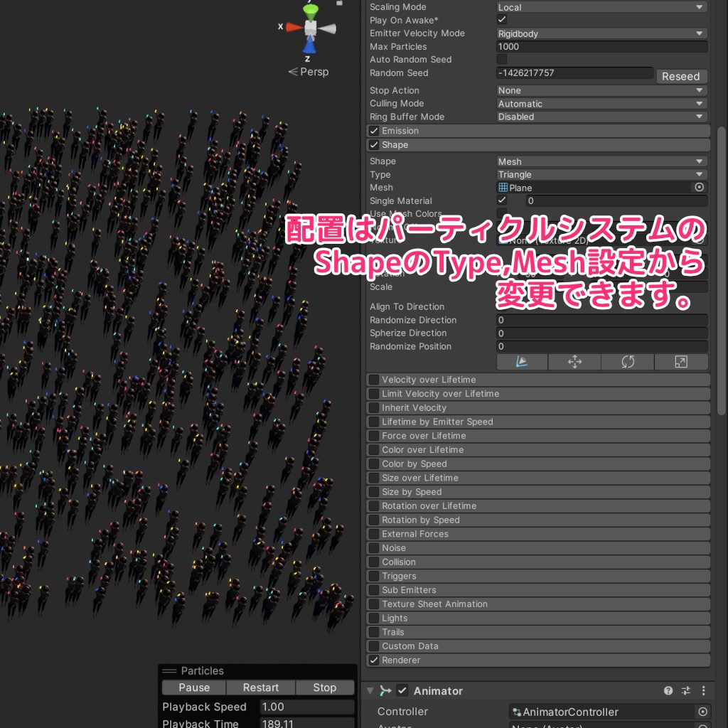
Task: Click the Random Seed input field
Action: pos(574,73)
